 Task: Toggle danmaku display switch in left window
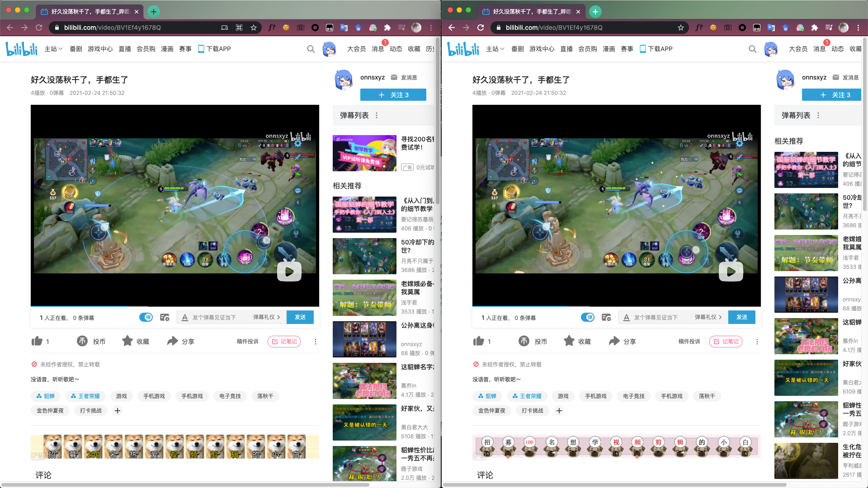coord(146,317)
